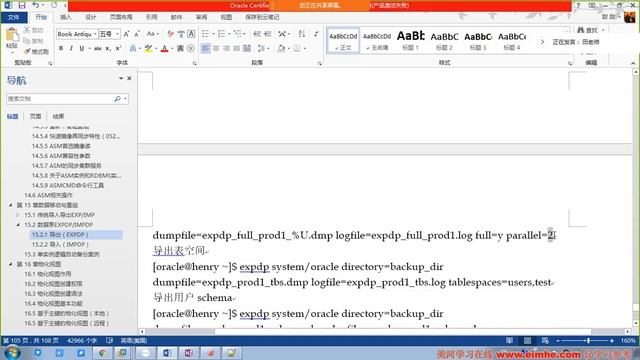Click the Word icon on the taskbar
Screen dimensions: 640x360
(167, 353)
